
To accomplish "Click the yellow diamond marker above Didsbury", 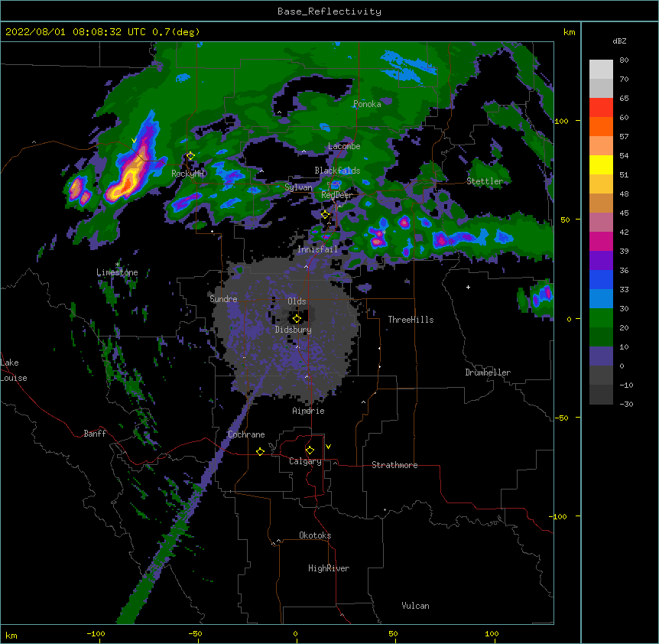I will pos(297,319).
